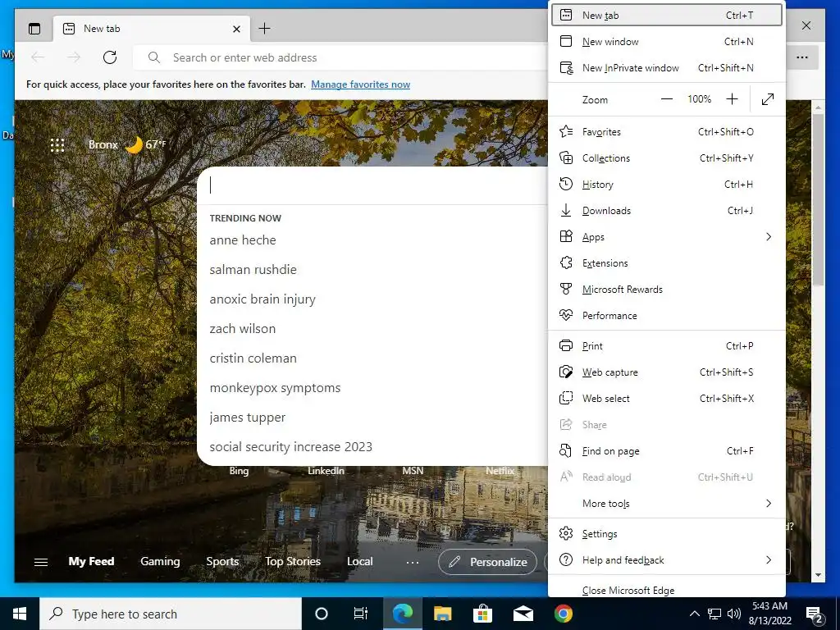Open Settings from the menu
Image resolution: width=840 pixels, height=630 pixels.
point(666,534)
